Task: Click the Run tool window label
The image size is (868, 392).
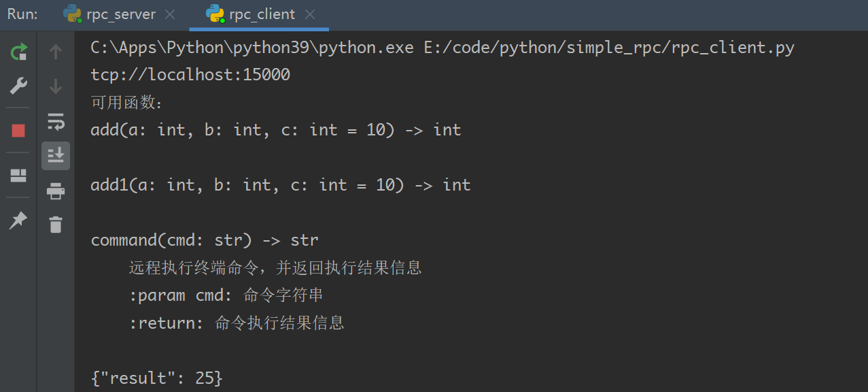Action: pos(22,14)
